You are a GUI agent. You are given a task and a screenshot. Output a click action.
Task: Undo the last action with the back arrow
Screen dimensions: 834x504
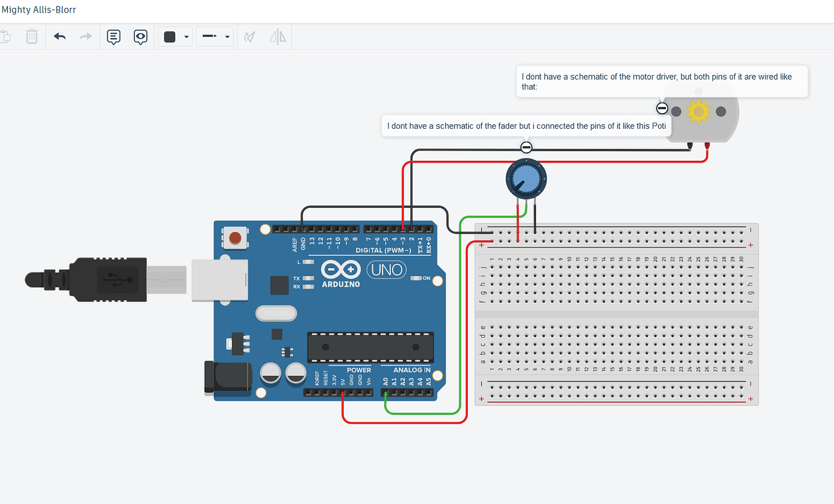point(60,37)
